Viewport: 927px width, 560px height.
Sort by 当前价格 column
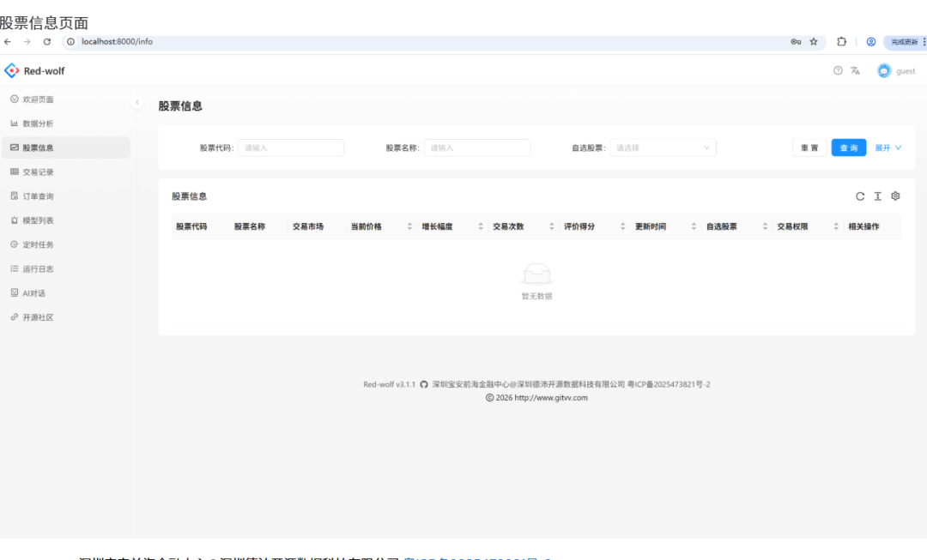409,227
